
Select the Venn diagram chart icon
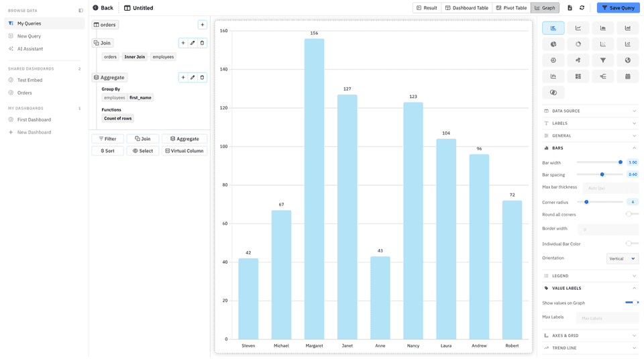coord(553,93)
